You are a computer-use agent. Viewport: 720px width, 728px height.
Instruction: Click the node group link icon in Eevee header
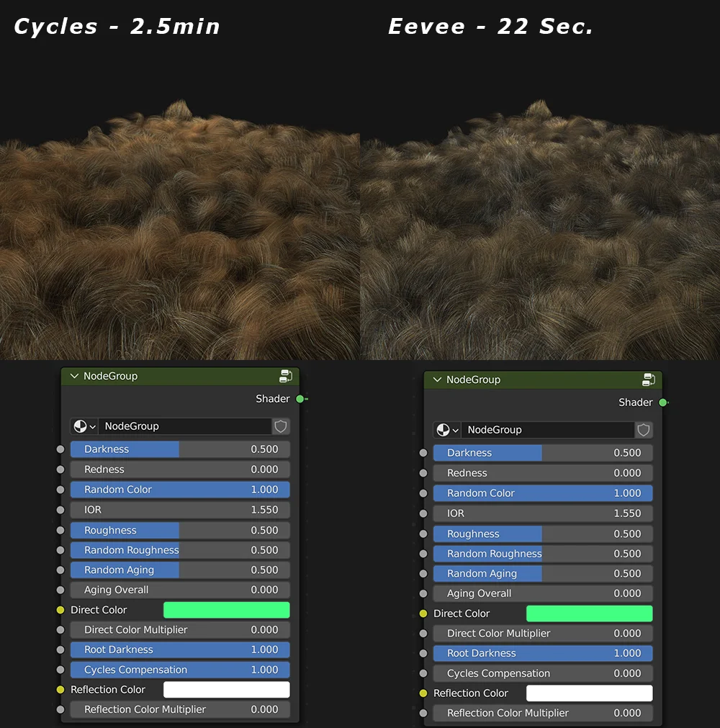coord(648,379)
